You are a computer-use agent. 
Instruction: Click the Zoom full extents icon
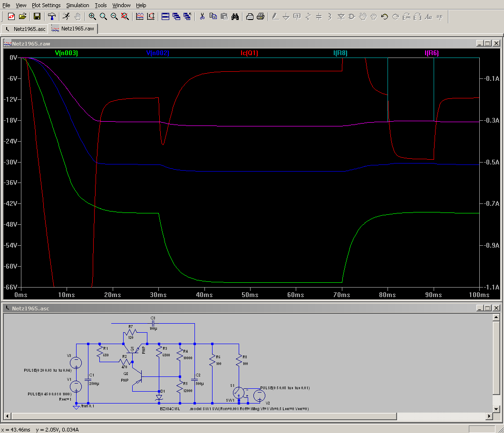[x=125, y=16]
